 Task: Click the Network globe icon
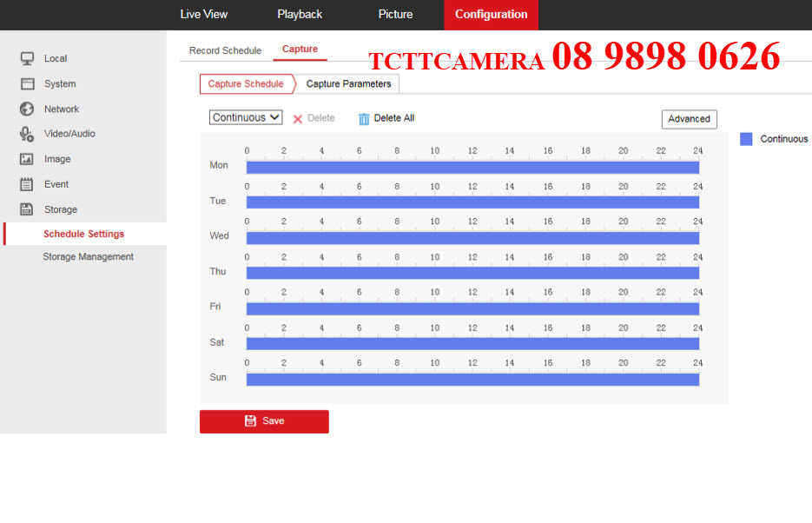27,109
